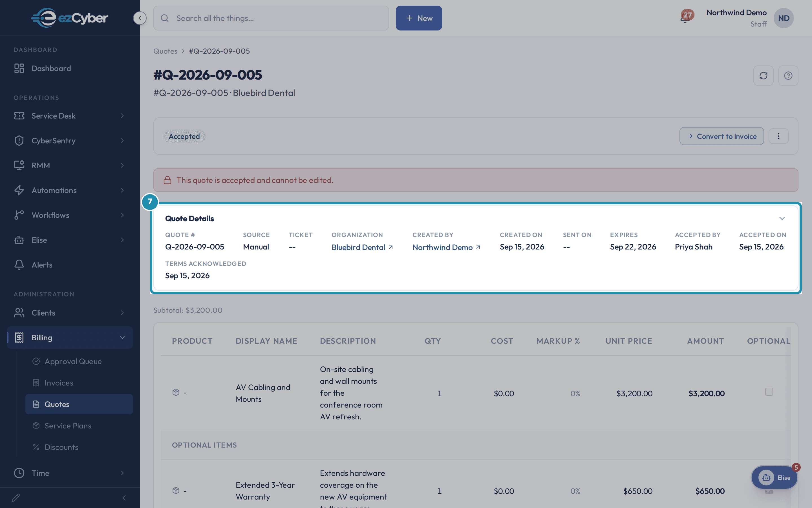Expand the RMM submenu
812x508 pixels.
[122, 165]
